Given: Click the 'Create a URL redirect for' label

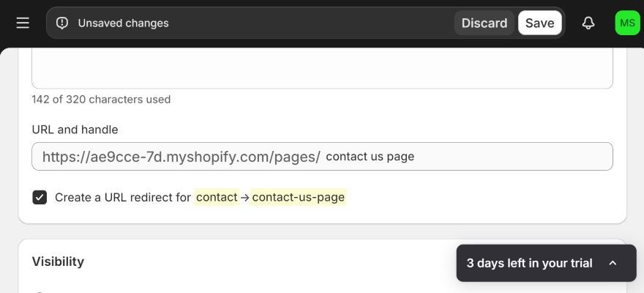Looking at the screenshot, I should point(123,197).
